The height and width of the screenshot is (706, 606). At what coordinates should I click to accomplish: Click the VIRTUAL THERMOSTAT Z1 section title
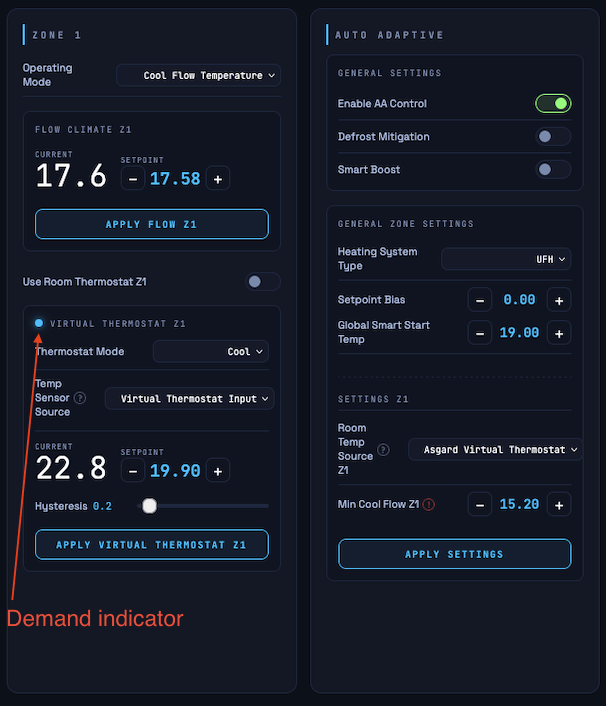point(118,324)
